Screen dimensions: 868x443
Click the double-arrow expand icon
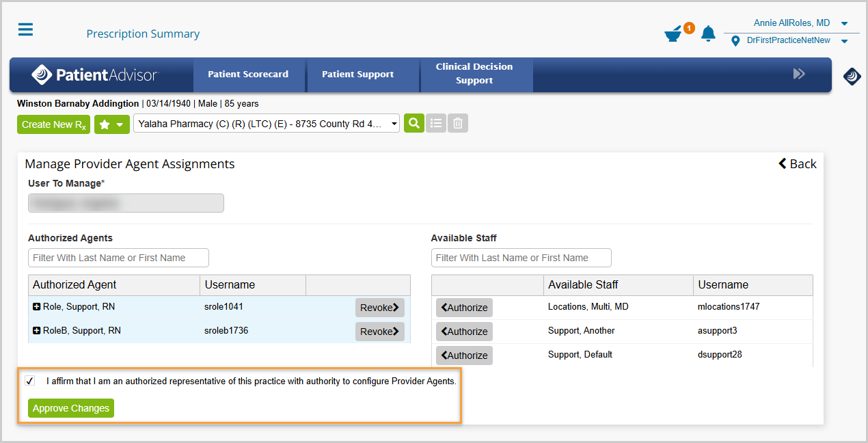point(799,74)
